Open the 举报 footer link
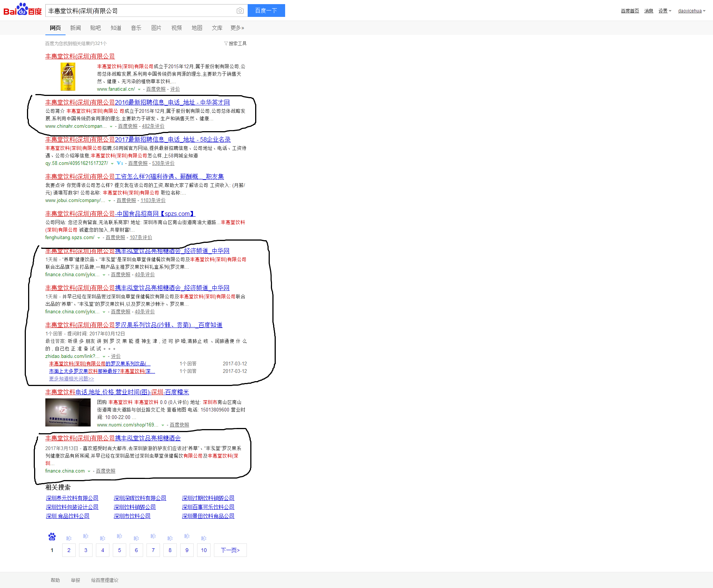Image resolution: width=713 pixels, height=588 pixels. point(75,580)
